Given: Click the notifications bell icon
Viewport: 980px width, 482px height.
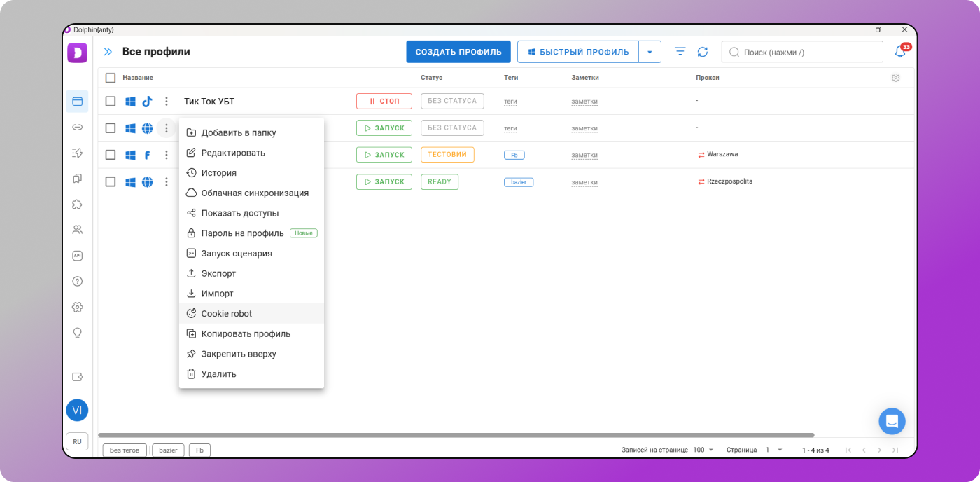Looking at the screenshot, I should [900, 52].
